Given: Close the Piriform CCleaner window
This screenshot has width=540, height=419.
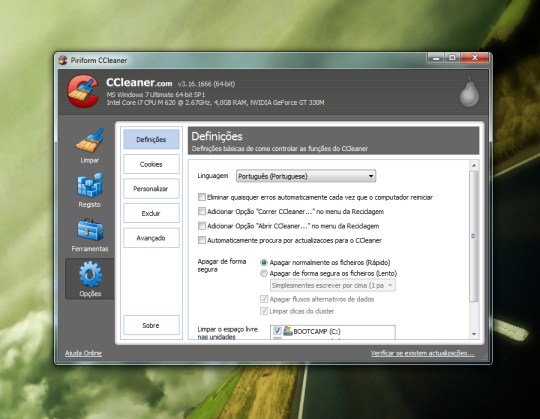Looking at the screenshot, I should (x=475, y=58).
